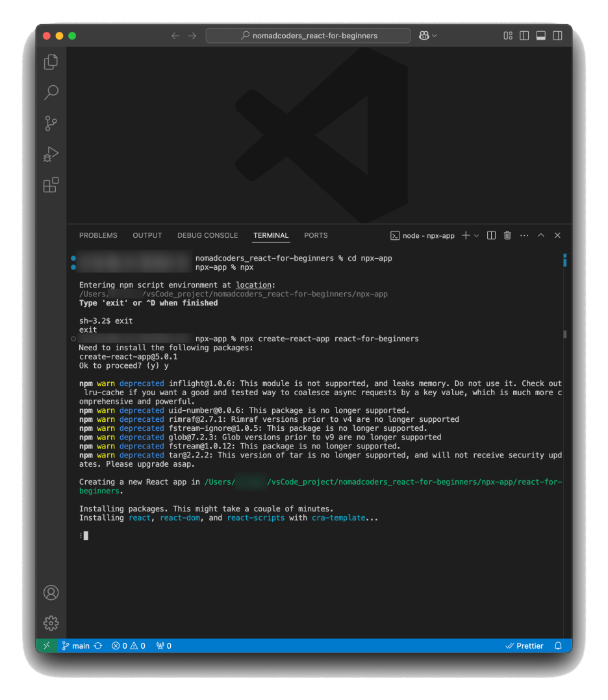This screenshot has width=608, height=700.
Task: Click 'cra-template' in terminal output
Action: coord(338,518)
